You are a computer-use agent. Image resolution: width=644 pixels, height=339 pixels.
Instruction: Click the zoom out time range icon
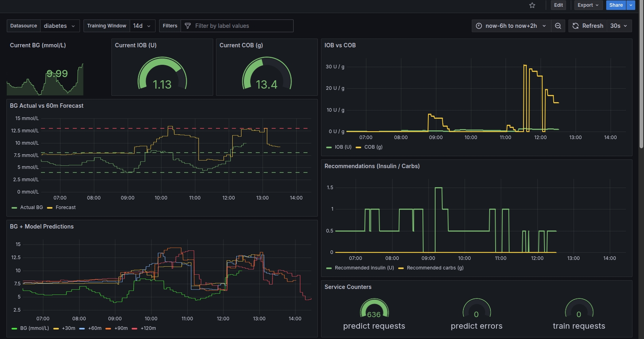click(558, 26)
